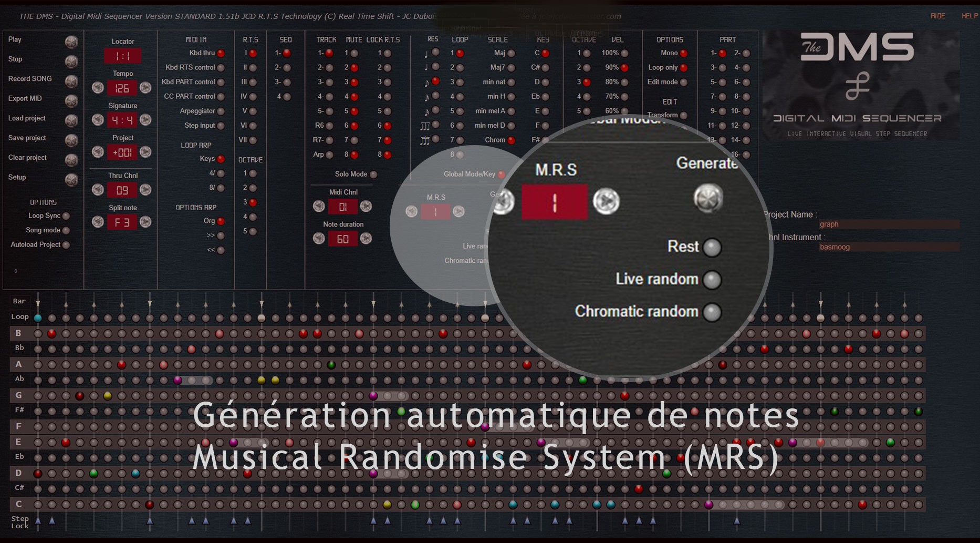The width and height of the screenshot is (980, 543).
Task: Click the Save project knob
Action: tap(71, 140)
